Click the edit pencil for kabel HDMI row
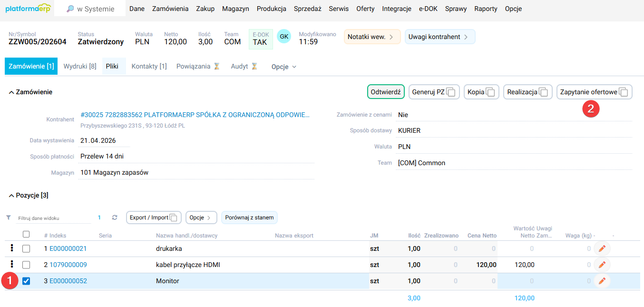Viewport: 644px width, 307px height. [x=602, y=265]
